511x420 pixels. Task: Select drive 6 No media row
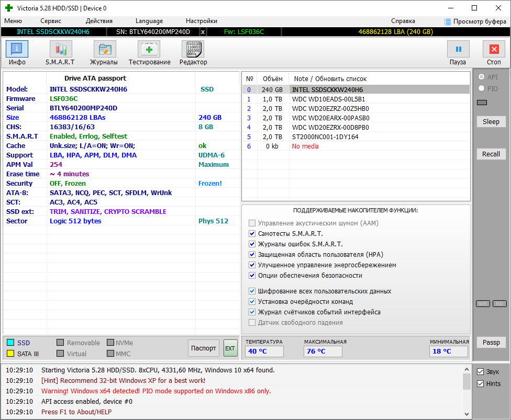[356, 146]
